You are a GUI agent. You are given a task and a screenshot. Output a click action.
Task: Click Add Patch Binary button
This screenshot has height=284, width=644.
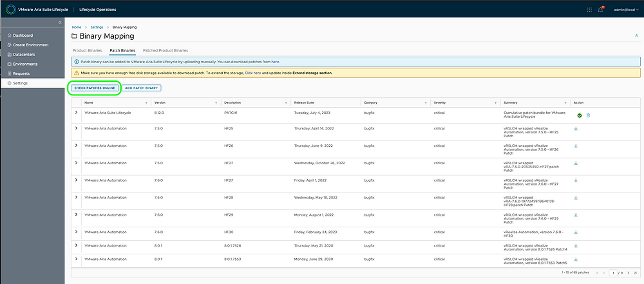(x=142, y=88)
